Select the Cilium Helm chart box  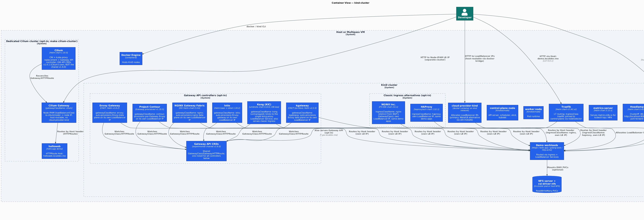[x=59, y=59]
